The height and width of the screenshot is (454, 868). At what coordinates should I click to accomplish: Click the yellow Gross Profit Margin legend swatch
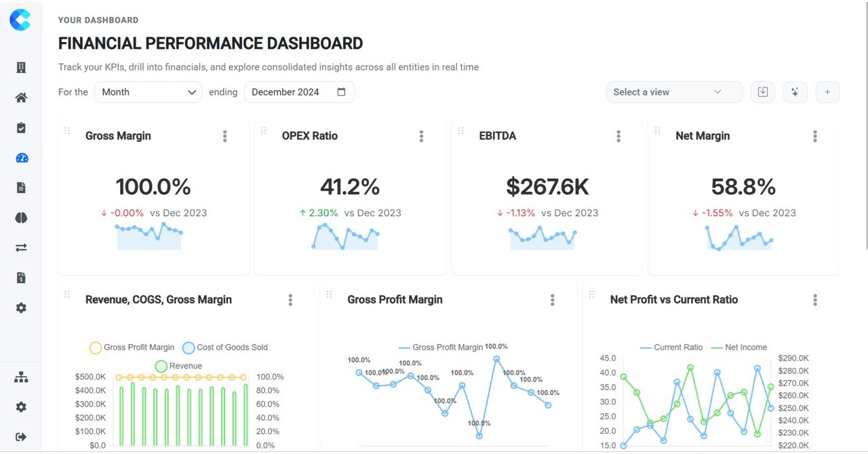96,347
